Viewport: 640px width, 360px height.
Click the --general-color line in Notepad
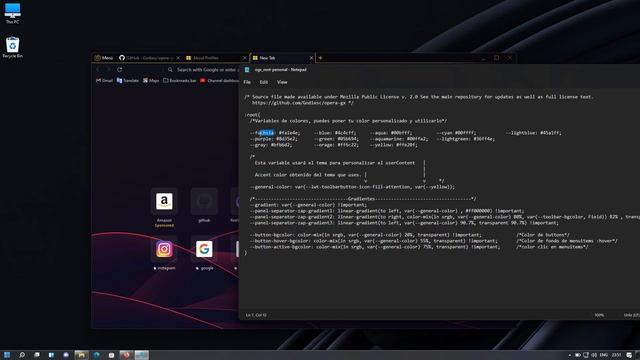pos(352,187)
